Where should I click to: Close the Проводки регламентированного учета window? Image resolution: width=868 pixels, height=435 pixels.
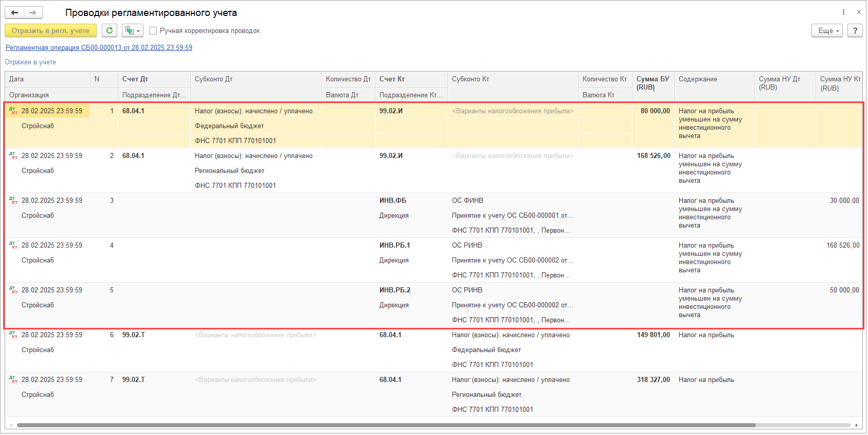click(x=859, y=12)
